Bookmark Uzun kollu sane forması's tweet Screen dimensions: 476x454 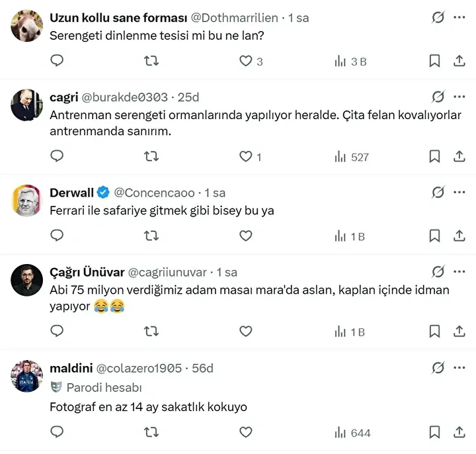pos(434,61)
